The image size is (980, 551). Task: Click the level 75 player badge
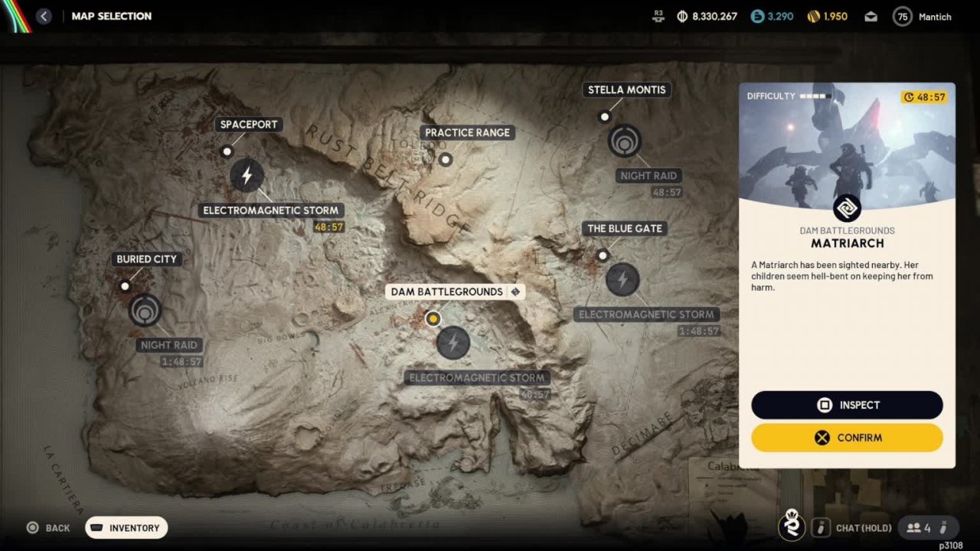(903, 16)
